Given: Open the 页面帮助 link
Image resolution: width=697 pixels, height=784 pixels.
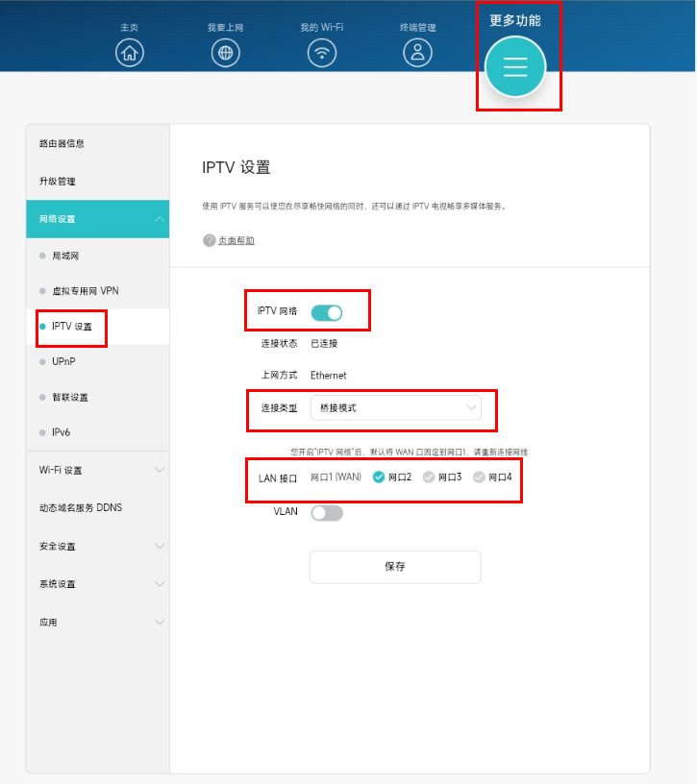Looking at the screenshot, I should [x=236, y=240].
